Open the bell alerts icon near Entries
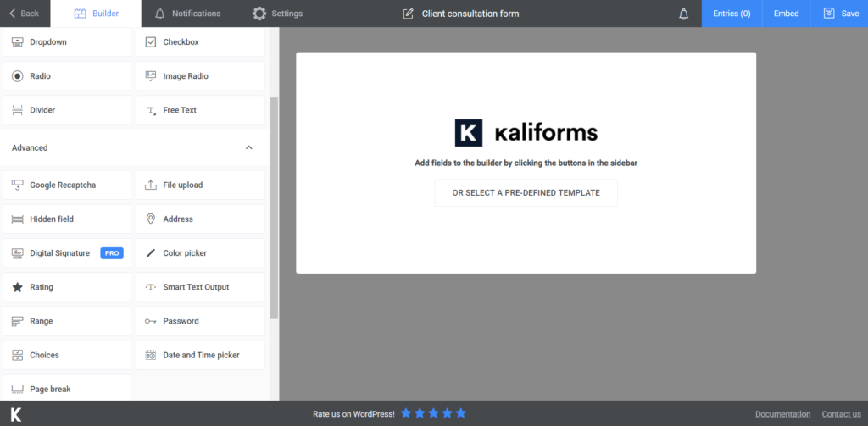The image size is (868, 426). click(x=684, y=14)
